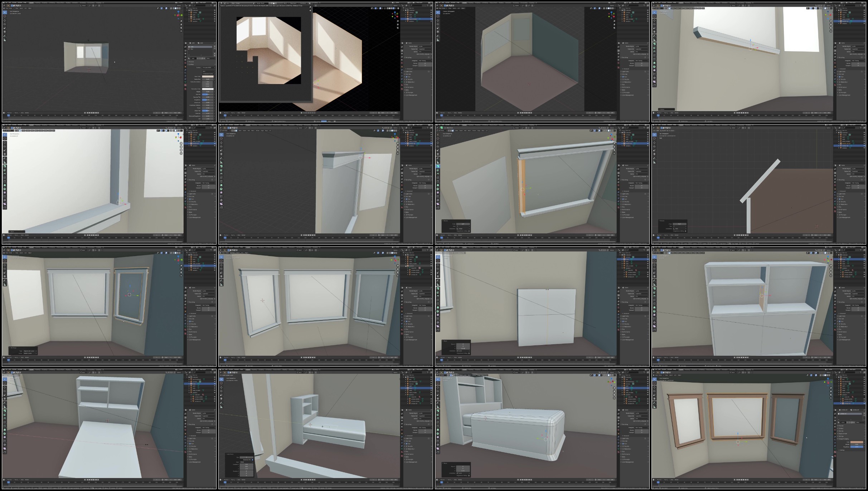The width and height of the screenshot is (868, 491).
Task: Activate the Rotate tool in distant-room frame
Action: [x=5, y=24]
